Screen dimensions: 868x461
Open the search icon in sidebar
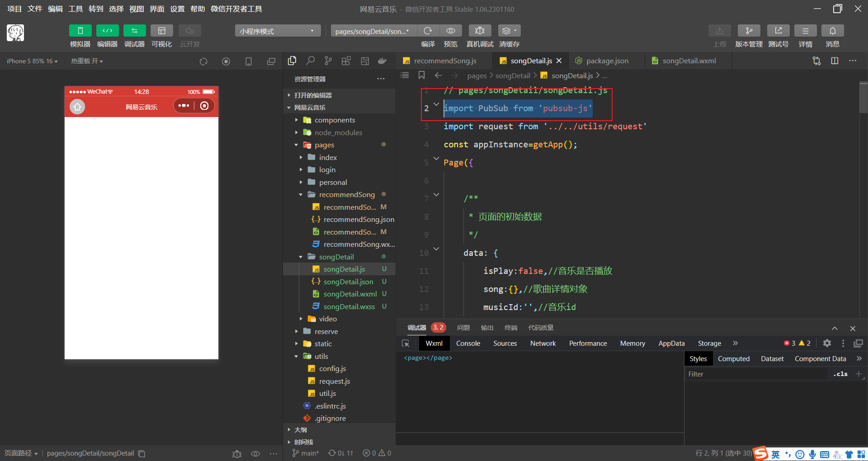pyautogui.click(x=310, y=61)
